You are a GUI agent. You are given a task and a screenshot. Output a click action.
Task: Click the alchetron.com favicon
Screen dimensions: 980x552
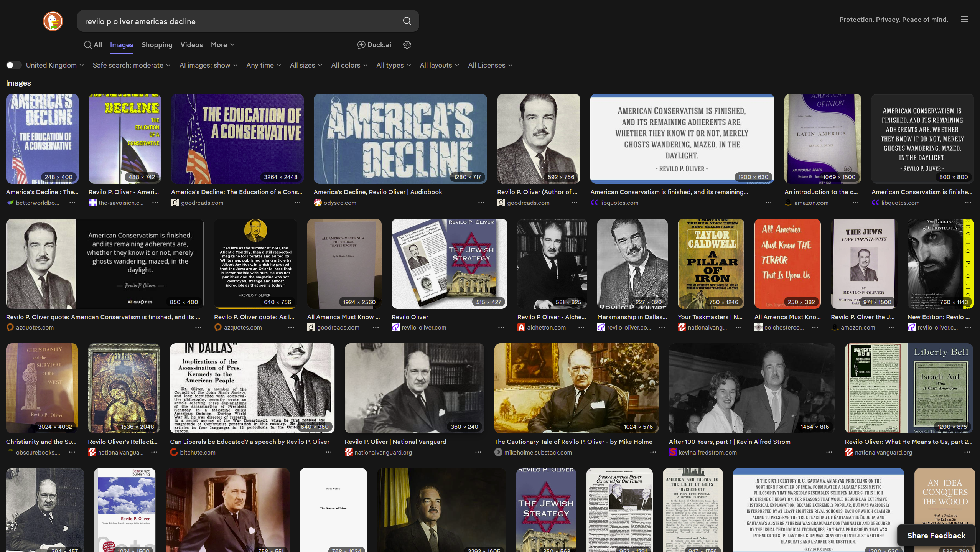[x=521, y=328]
